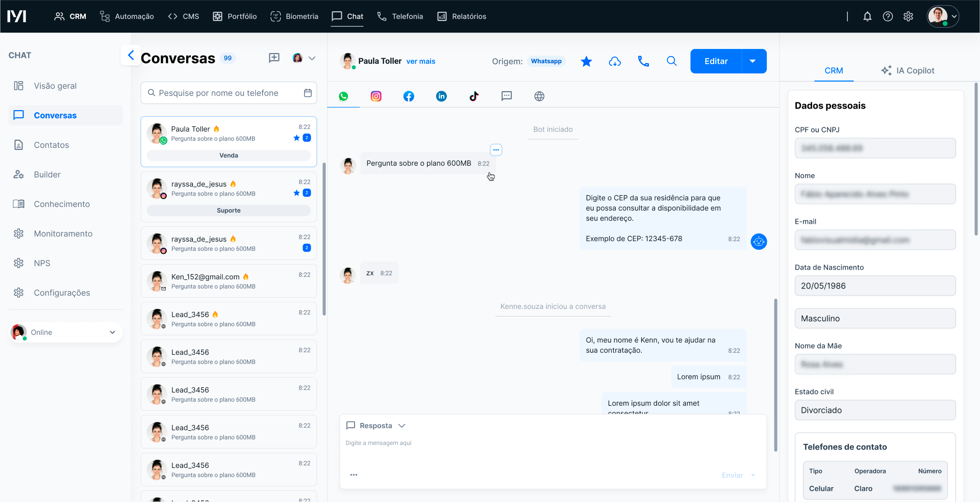This screenshot has height=502, width=980.
Task: Click the conversation list scrollbar
Action: click(x=324, y=239)
